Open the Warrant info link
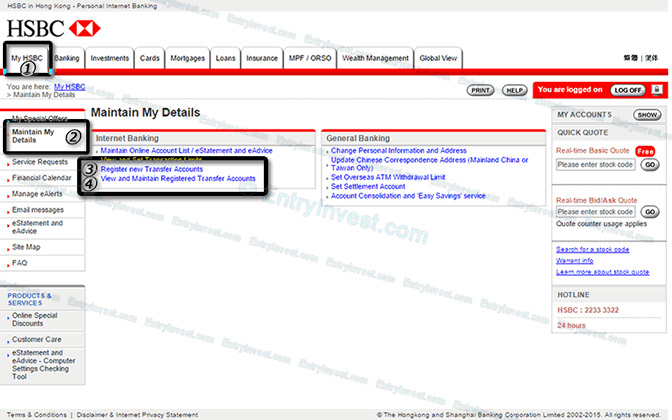672x420 pixels. click(574, 261)
